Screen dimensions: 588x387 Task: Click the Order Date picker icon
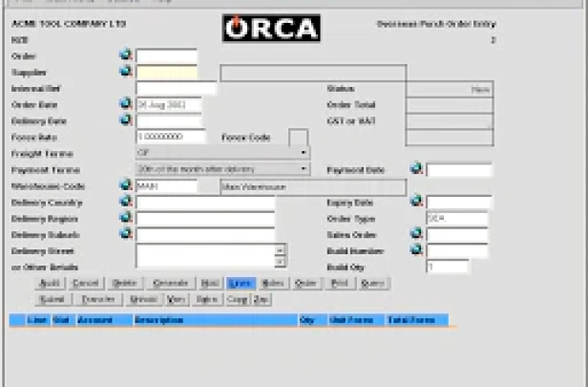pos(126,103)
